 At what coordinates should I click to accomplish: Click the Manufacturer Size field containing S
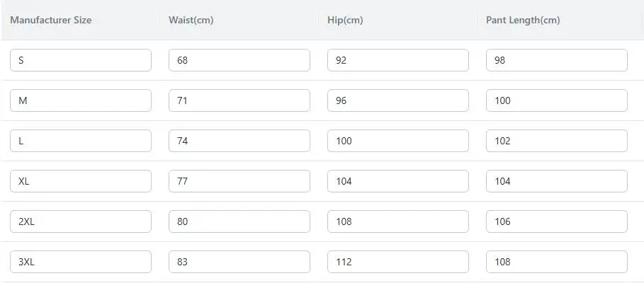81,60
